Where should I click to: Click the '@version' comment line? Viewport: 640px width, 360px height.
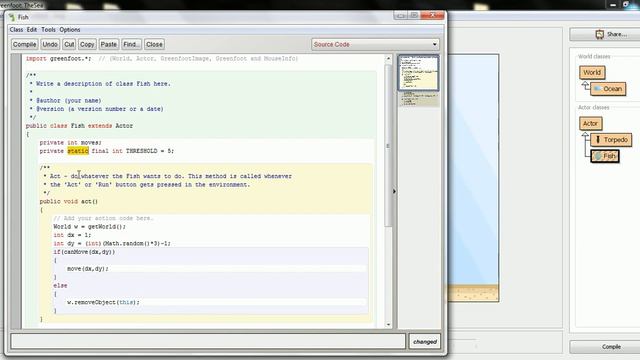pyautogui.click(x=100, y=109)
